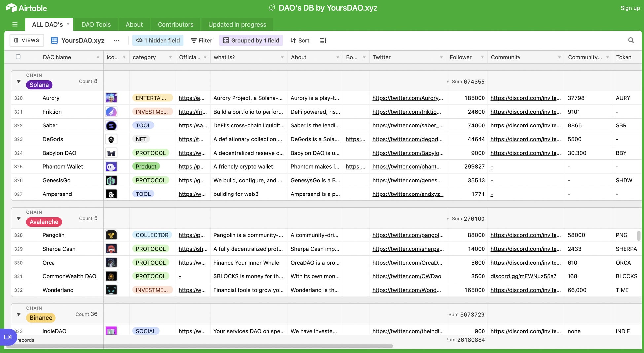Image resolution: width=644 pixels, height=353 pixels.
Task: Click the Sign up link
Action: pos(630,8)
